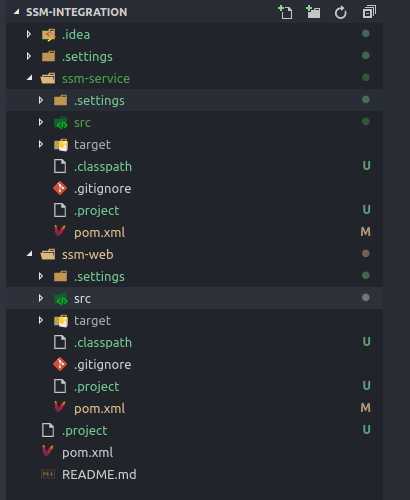Expand the .idea folder
This screenshot has height=500, width=410.
29,34
